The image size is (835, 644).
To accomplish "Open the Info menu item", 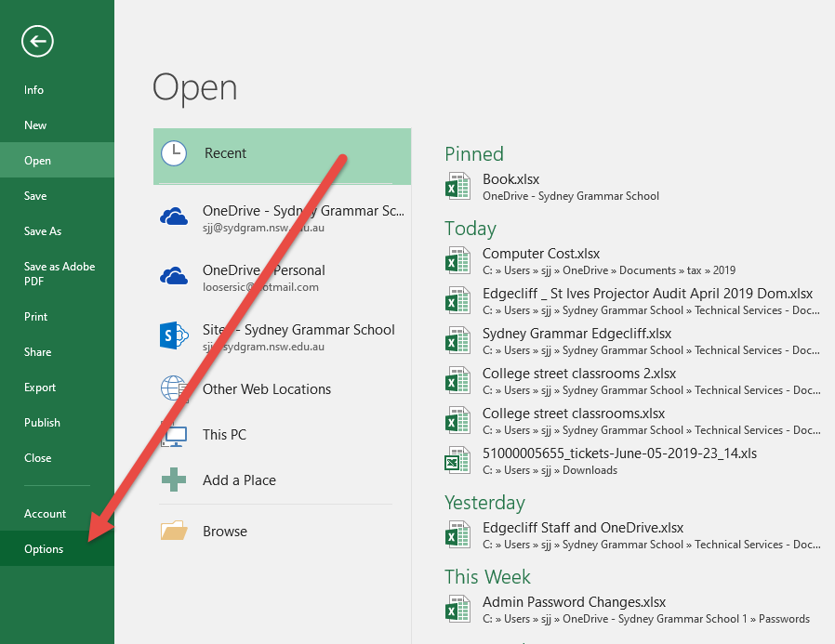I will click(x=57, y=90).
